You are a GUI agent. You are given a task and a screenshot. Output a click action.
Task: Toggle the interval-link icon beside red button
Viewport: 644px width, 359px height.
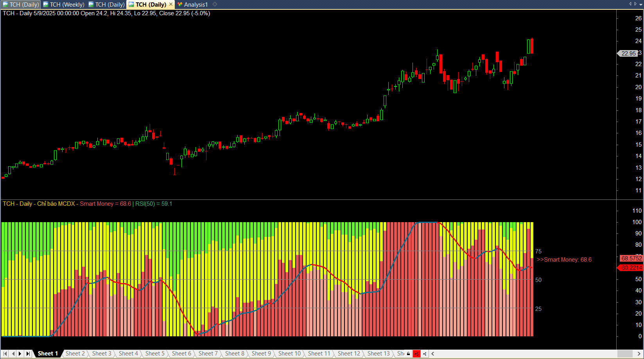(x=425, y=354)
